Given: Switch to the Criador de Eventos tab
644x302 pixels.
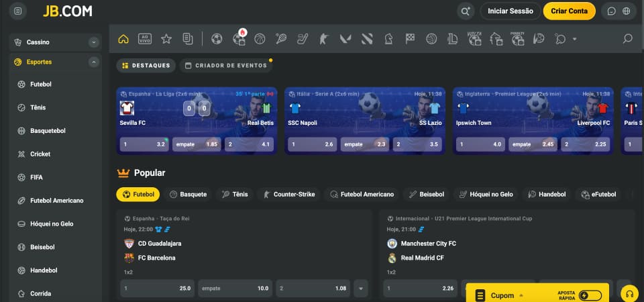Looking at the screenshot, I should tap(226, 65).
